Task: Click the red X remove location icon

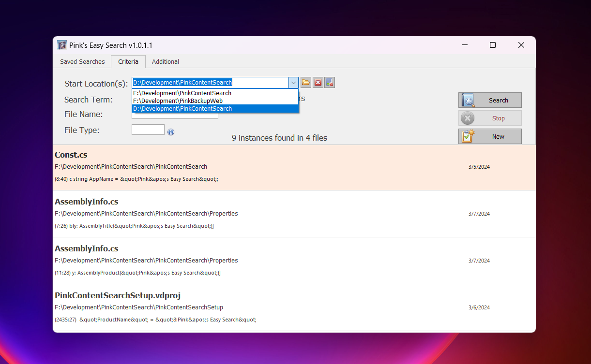Action: click(x=318, y=83)
